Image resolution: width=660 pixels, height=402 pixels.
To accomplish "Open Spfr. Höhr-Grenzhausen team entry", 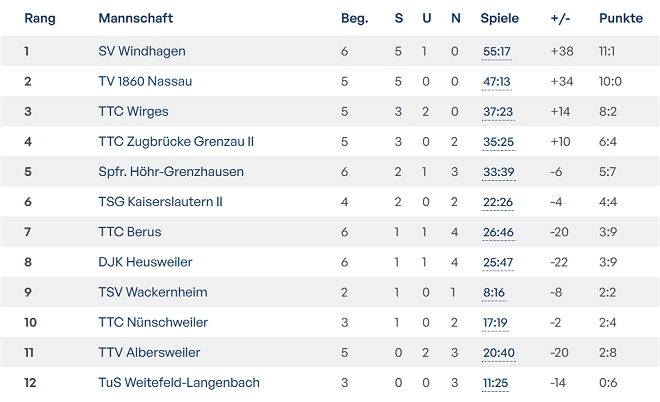I will 171,172.
